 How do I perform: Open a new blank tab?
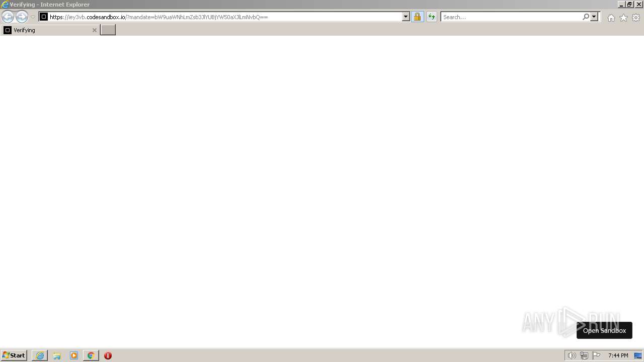[x=108, y=30]
